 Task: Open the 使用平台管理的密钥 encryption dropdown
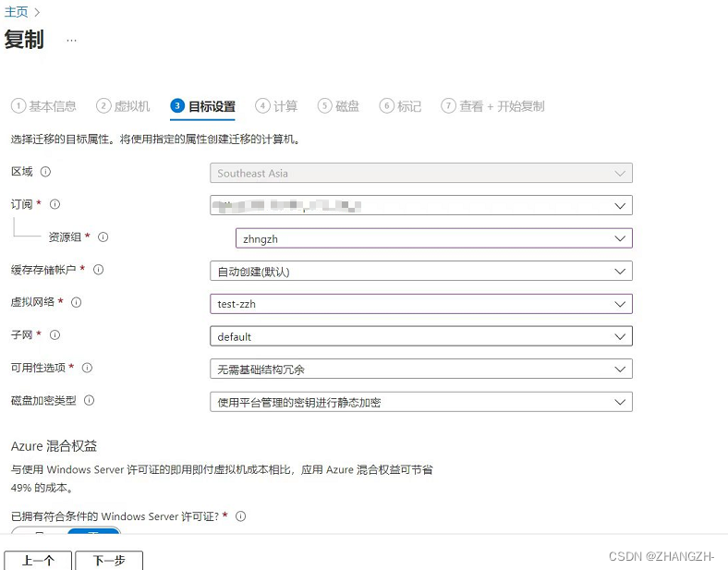[421, 402]
